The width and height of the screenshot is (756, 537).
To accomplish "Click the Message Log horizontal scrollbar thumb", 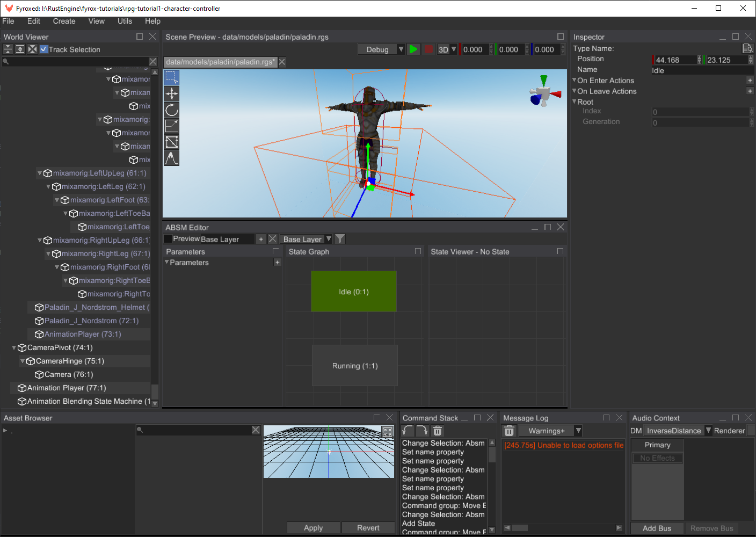I will click(519, 528).
